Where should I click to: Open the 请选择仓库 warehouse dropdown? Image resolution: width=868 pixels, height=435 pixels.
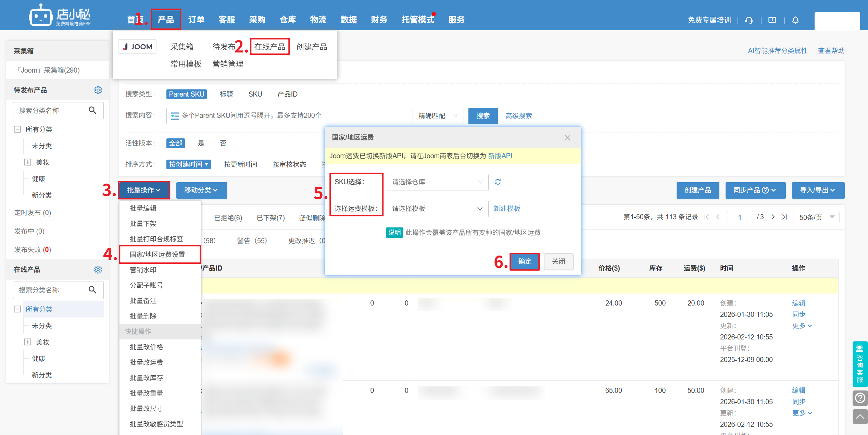(x=437, y=182)
